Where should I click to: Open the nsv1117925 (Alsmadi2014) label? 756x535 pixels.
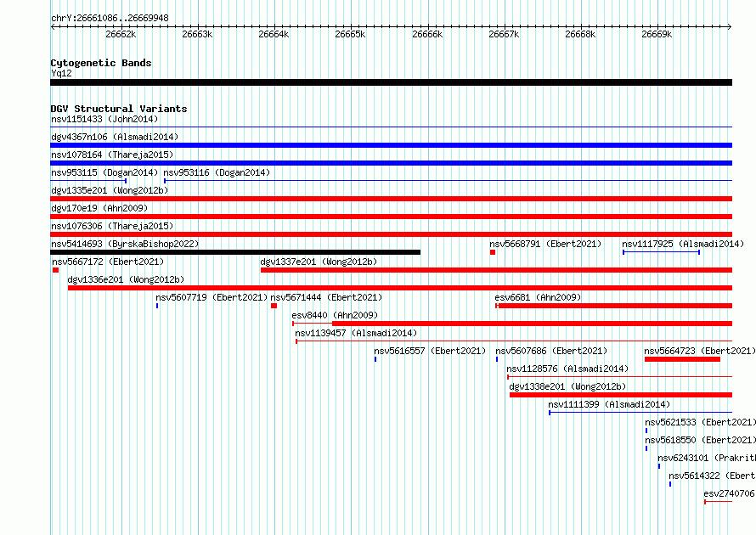[683, 244]
